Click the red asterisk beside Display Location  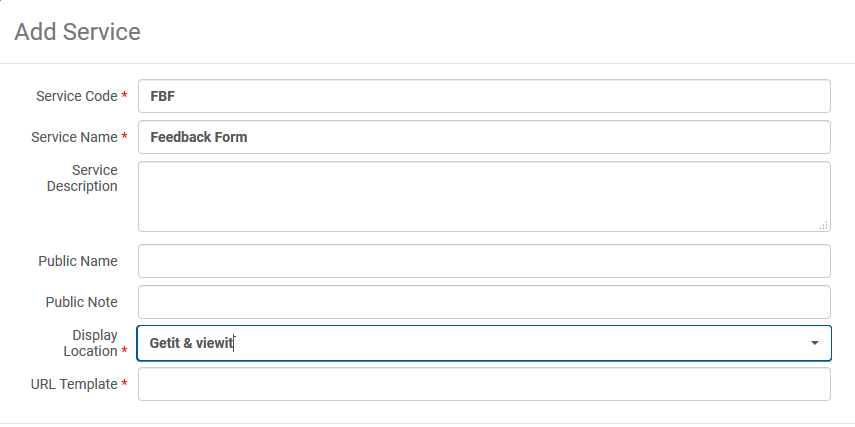pyautogui.click(x=124, y=352)
